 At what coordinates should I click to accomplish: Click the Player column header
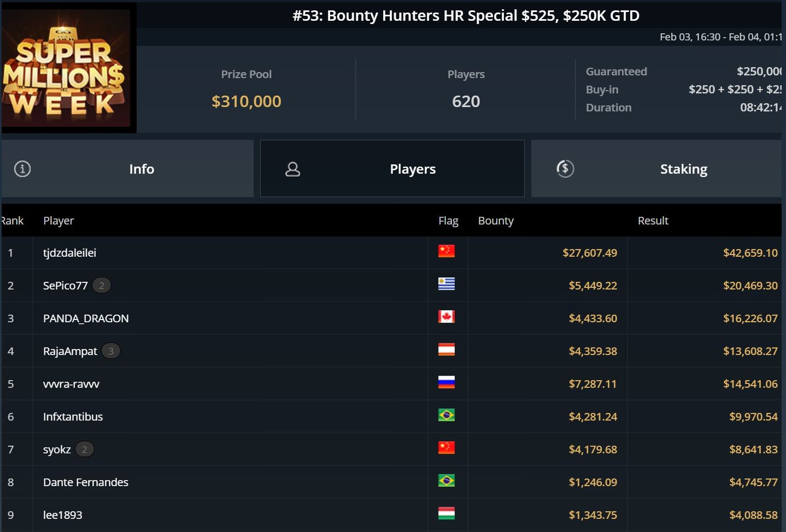pyautogui.click(x=58, y=221)
